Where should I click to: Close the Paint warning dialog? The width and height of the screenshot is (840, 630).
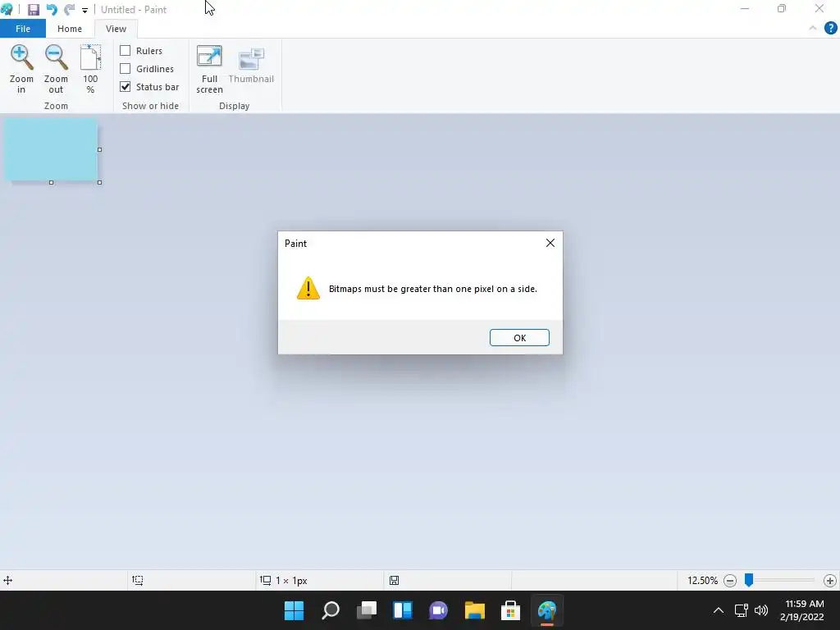click(x=550, y=243)
